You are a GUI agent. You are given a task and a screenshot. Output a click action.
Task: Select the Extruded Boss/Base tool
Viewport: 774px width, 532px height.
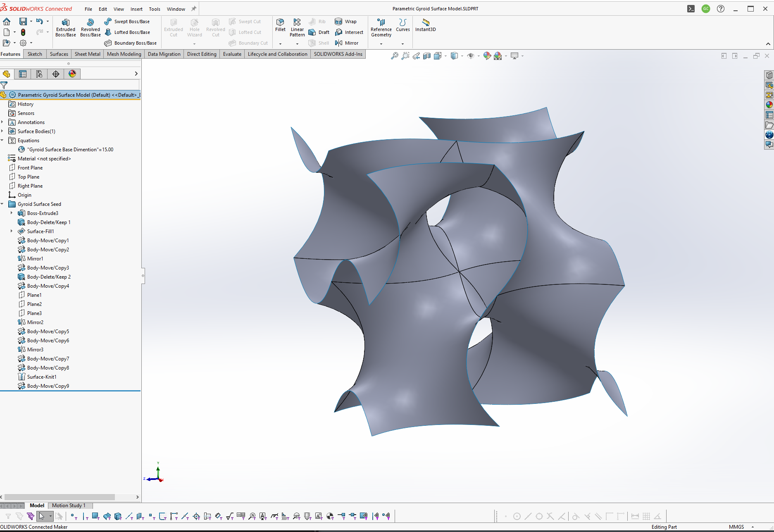click(66, 28)
